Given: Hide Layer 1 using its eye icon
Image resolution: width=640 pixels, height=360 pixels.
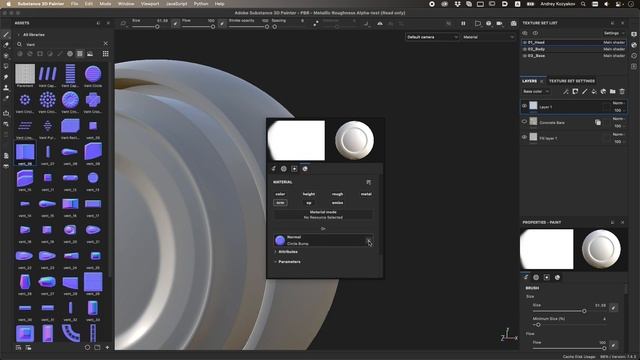Looking at the screenshot, I should click(524, 106).
